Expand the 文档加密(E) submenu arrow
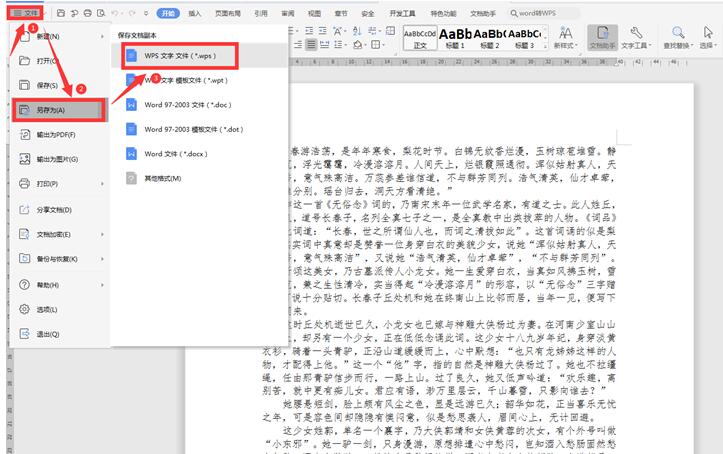 (102, 234)
